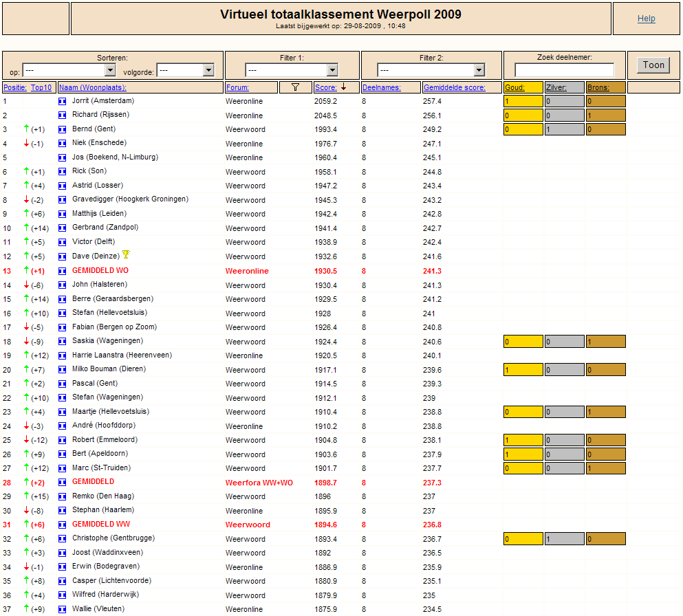This screenshot has height=616, width=683.
Task: Expand the Filter 2 dropdown
Action: point(431,70)
